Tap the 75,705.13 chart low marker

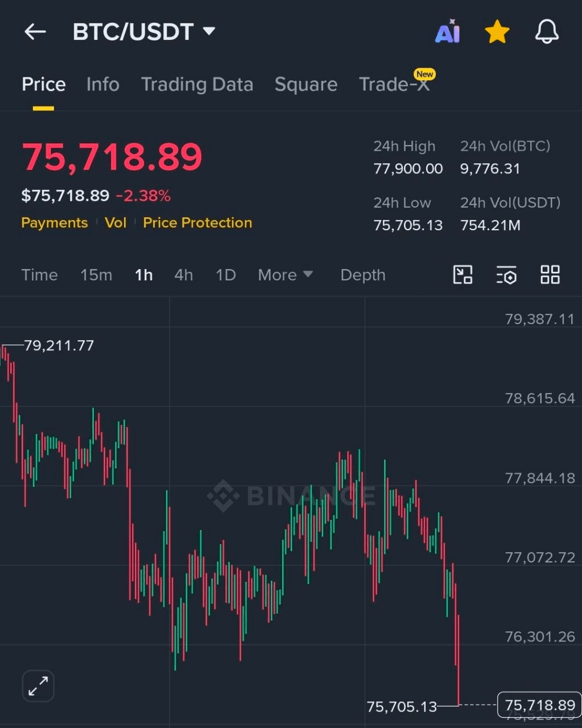click(402, 706)
